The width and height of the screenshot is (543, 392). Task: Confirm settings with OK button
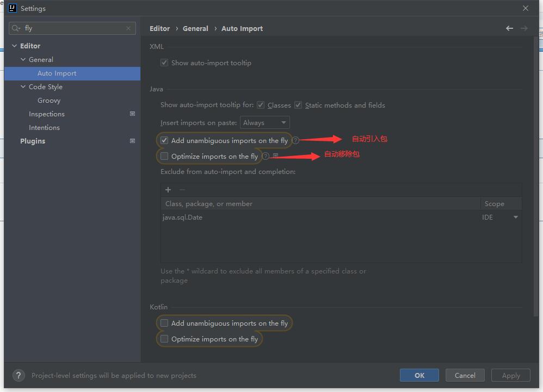[x=419, y=375]
